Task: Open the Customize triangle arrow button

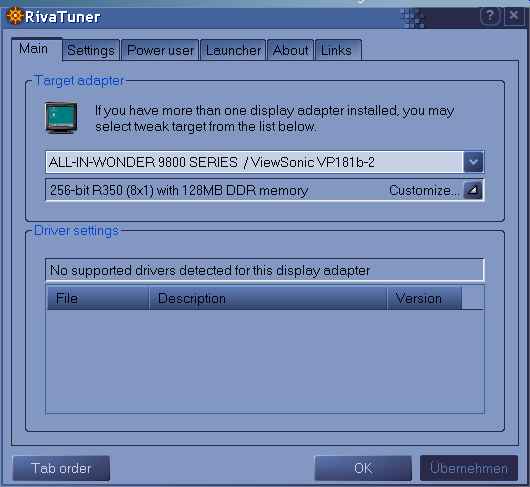Action: [473, 190]
